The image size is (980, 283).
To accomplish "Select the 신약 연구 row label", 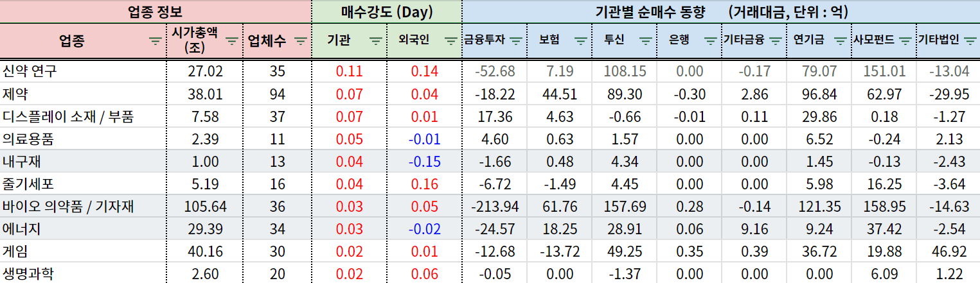I will click(x=30, y=71).
